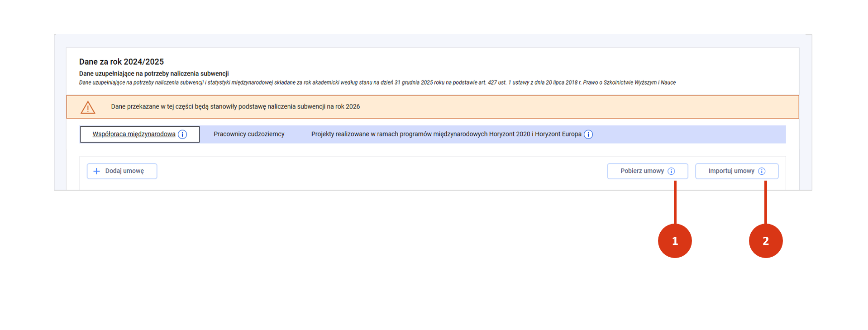
Task: Click empty blue area of the tab bar
Action: click(688, 134)
